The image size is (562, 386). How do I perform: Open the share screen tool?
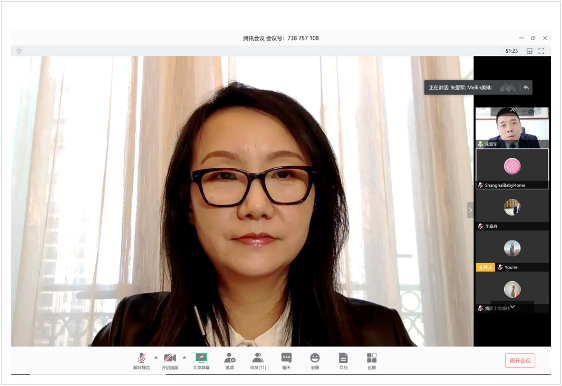(x=201, y=361)
